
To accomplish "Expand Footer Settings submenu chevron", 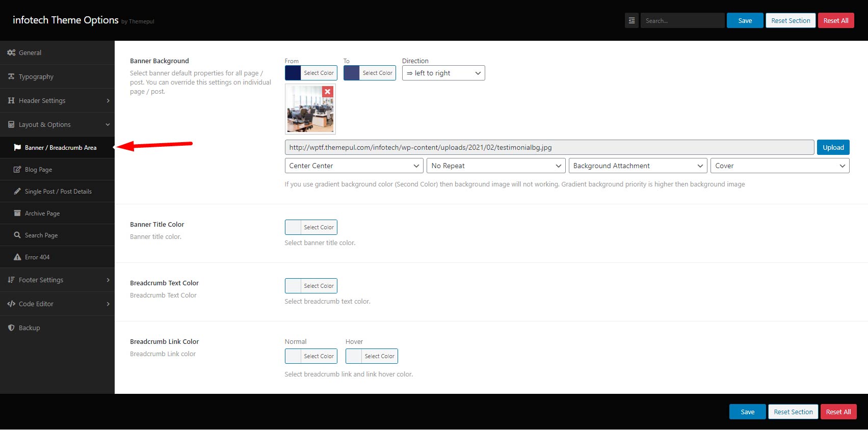I will tap(108, 280).
